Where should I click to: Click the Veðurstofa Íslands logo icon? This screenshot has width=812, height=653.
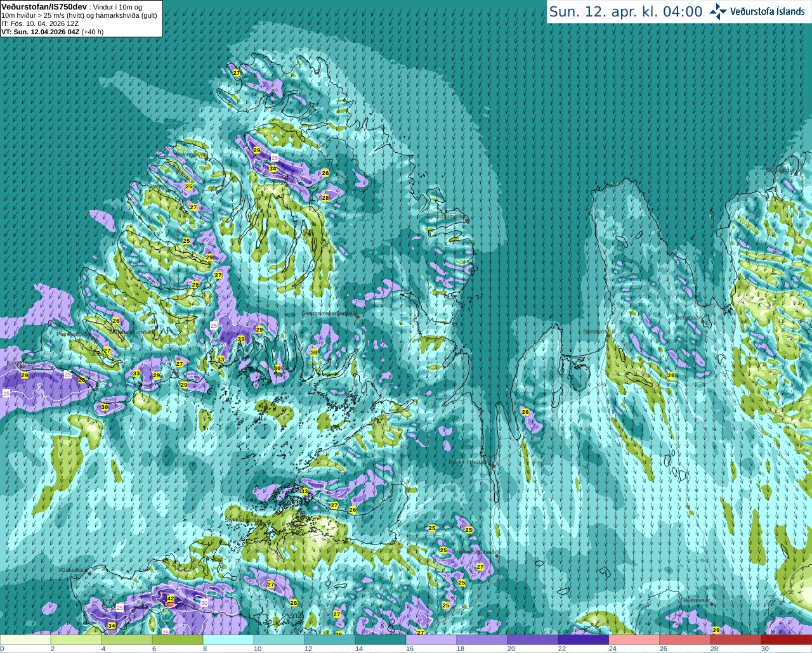tap(718, 11)
